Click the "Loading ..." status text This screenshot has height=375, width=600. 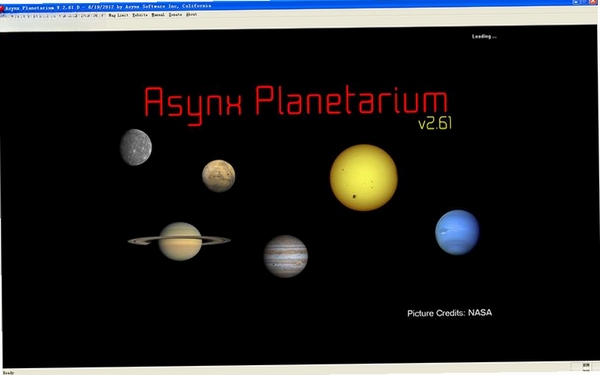(x=484, y=37)
